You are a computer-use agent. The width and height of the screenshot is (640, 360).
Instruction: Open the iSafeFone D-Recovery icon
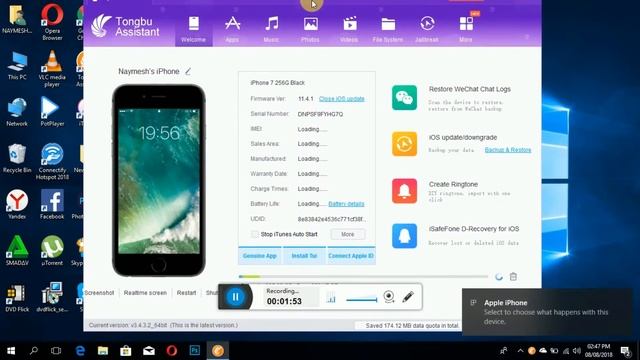click(x=404, y=236)
